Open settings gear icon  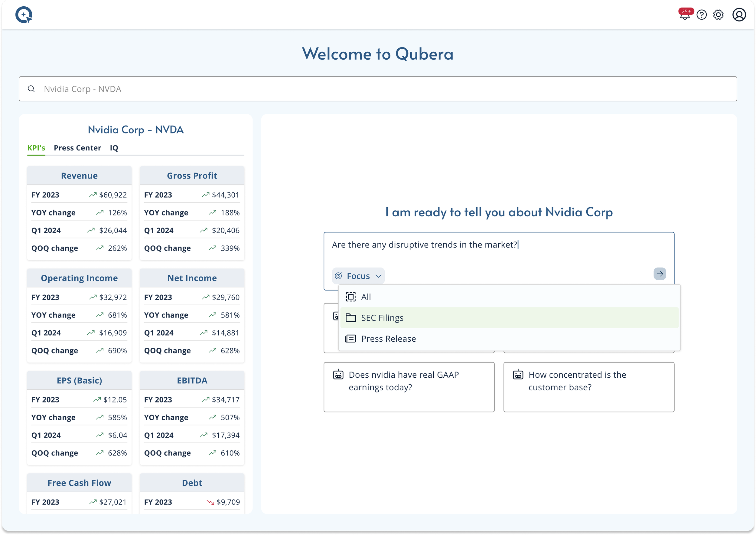point(718,15)
